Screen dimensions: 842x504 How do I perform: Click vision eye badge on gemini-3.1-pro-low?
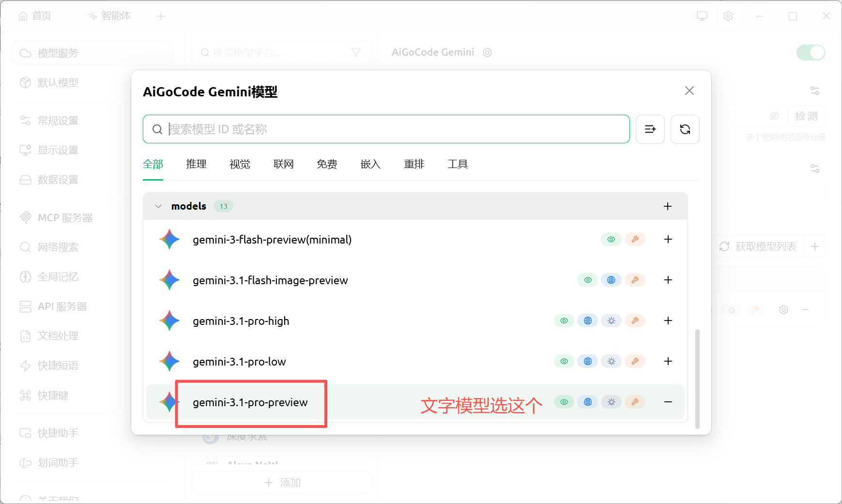coord(564,361)
